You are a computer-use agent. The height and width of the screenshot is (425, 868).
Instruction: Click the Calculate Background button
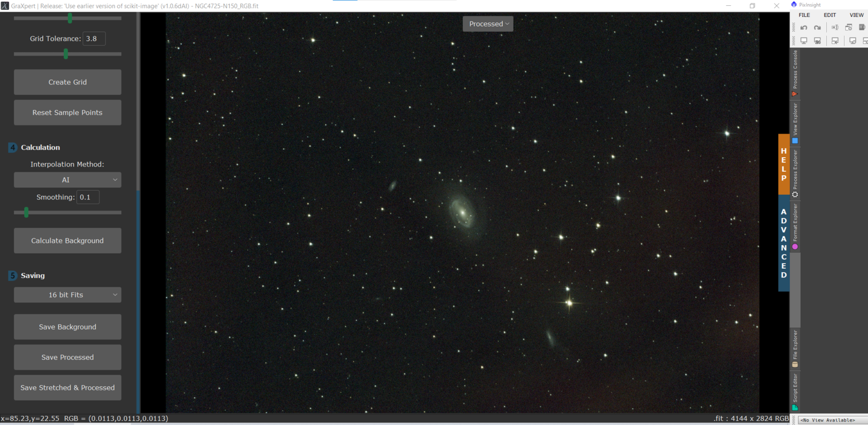click(x=68, y=241)
